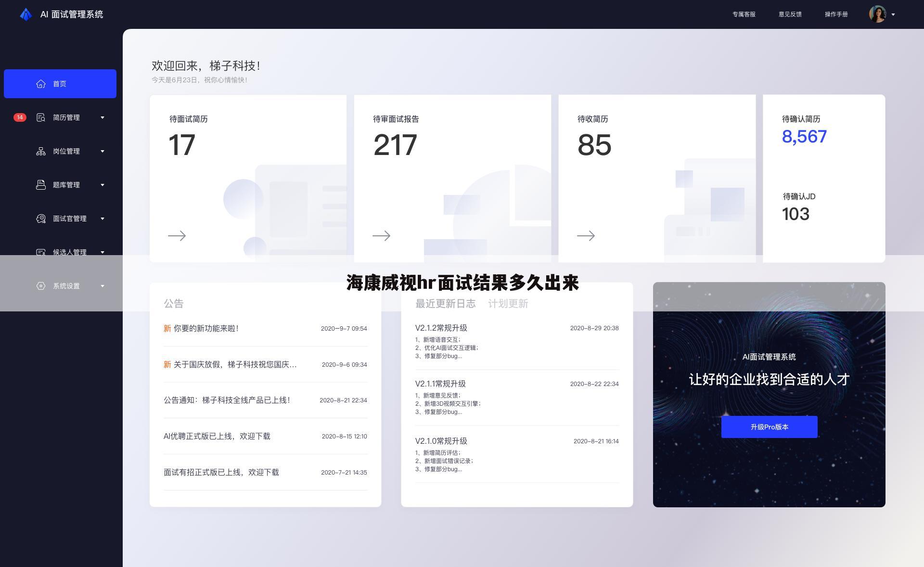The image size is (924, 567).
Task: Click the 17 pending interview resumes number
Action: [182, 145]
